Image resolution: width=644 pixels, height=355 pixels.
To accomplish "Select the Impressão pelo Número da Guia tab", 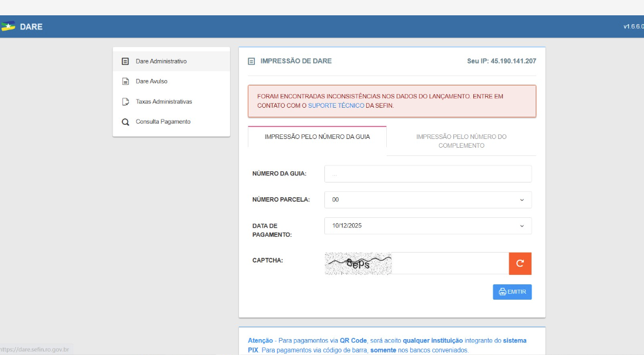I will (317, 137).
